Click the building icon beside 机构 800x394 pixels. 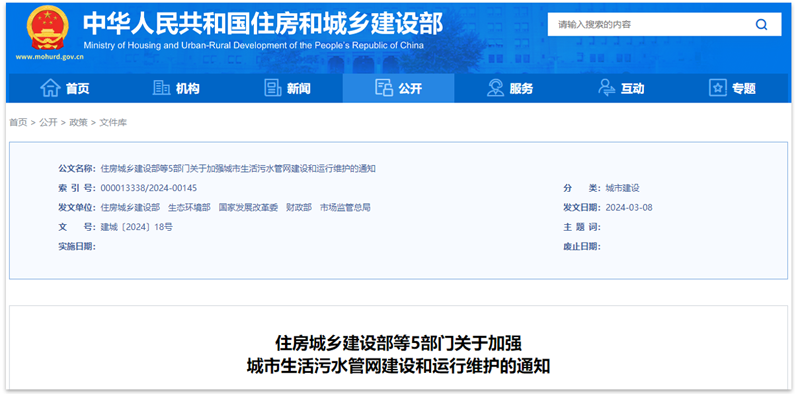161,88
